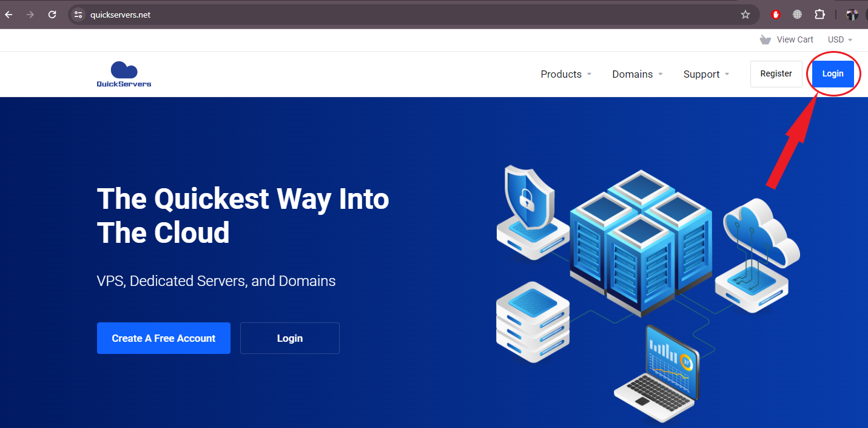This screenshot has width=868, height=428.
Task: Reload the page with the refresh icon
Action: [52, 15]
